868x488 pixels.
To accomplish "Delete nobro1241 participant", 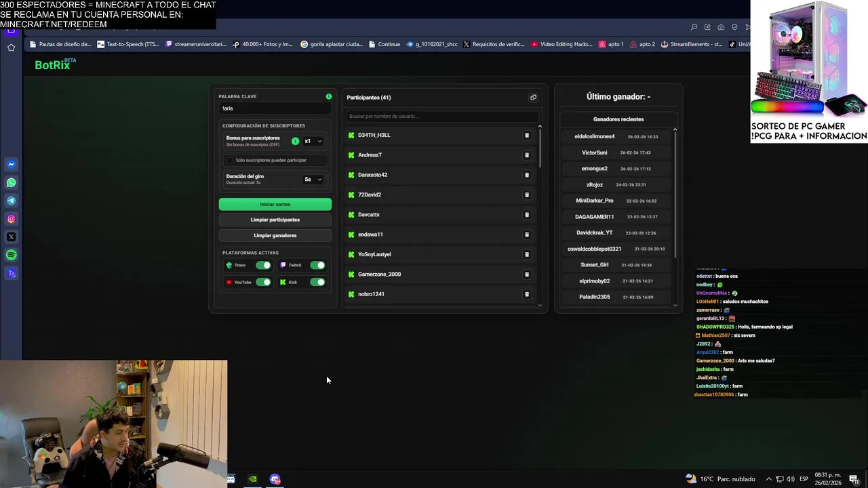I will pyautogui.click(x=526, y=294).
